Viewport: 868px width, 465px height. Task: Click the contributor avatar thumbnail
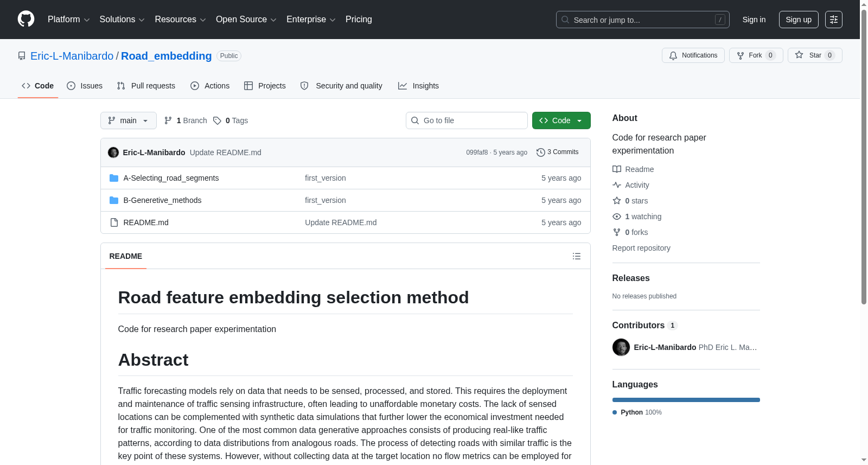[x=621, y=347]
